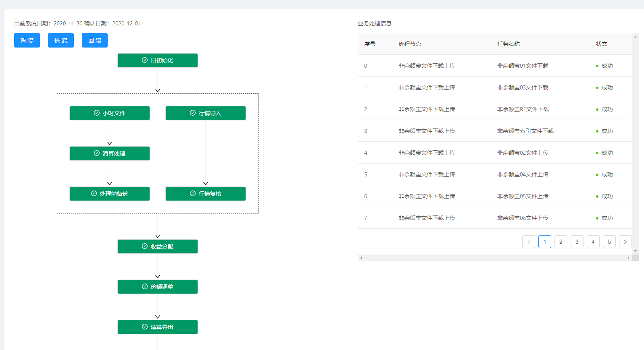Screen dimensions: 644x350
Task: Open the 清算处理 workflow node
Action: coord(110,153)
